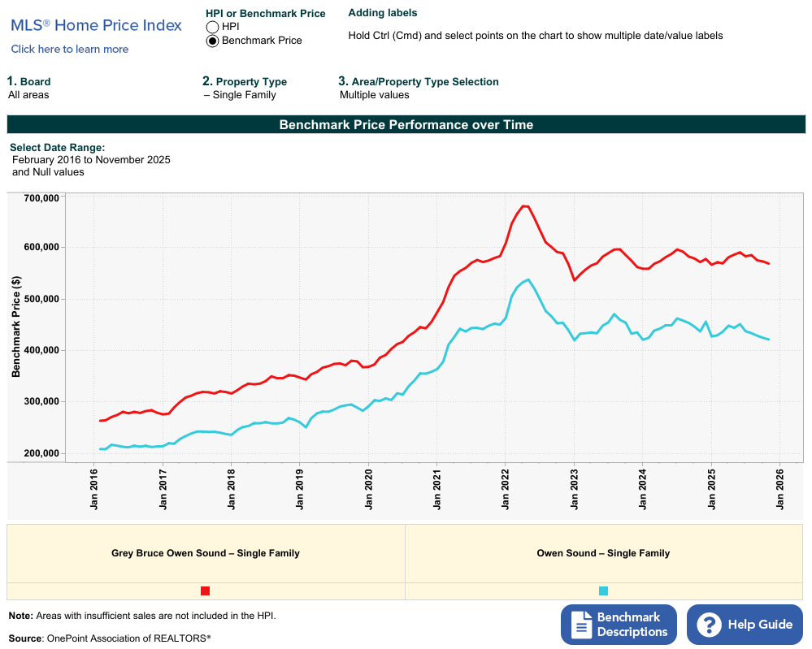Select Owen Sound – Single Family legend label
The image size is (812, 649).
603,553
